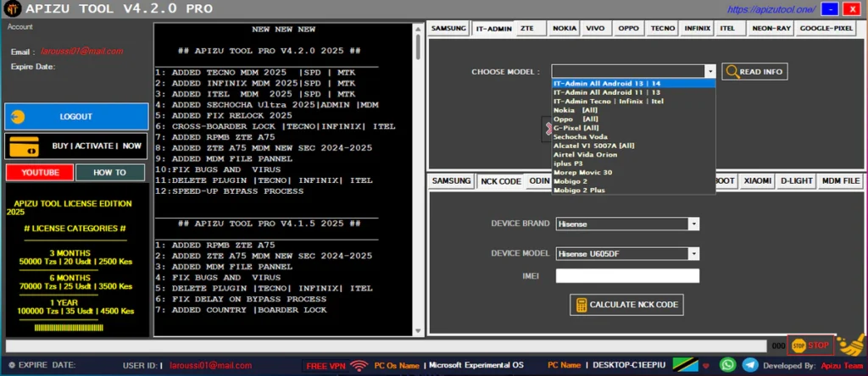The height and width of the screenshot is (376, 868).
Task: Choose Sechocha Voda in model list
Action: point(633,136)
